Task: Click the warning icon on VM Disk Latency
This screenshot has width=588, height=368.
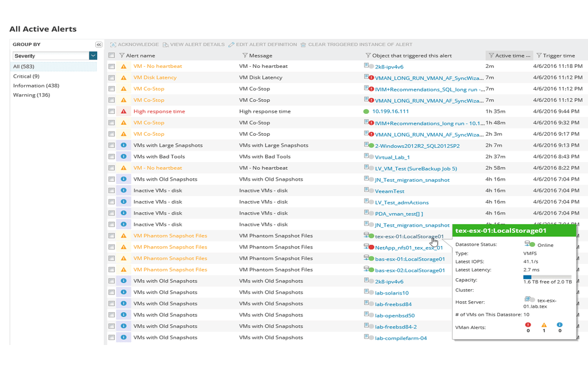Action: (x=123, y=78)
